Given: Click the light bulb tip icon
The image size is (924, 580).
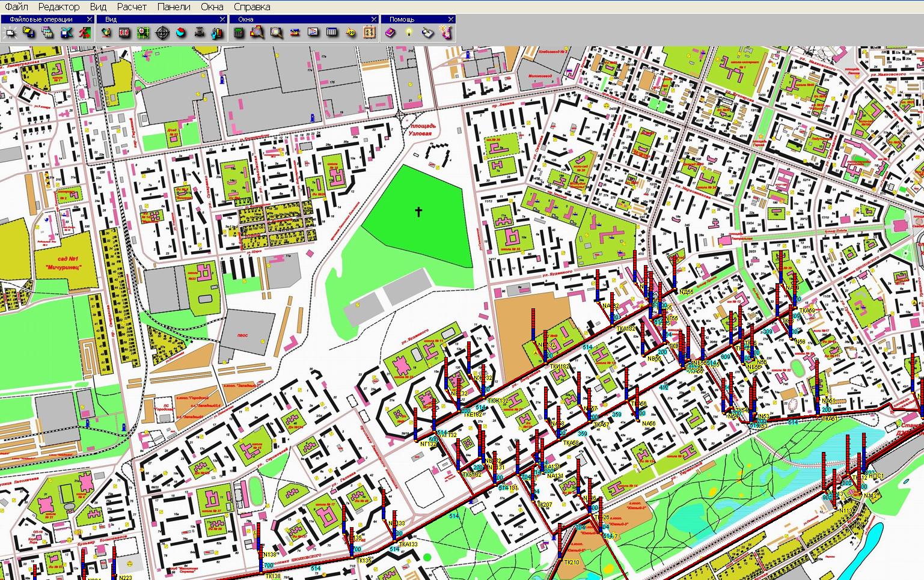Looking at the screenshot, I should 409,32.
